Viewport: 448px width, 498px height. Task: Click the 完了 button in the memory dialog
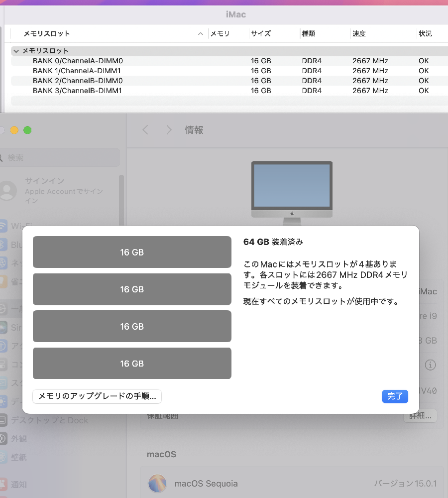click(x=395, y=396)
